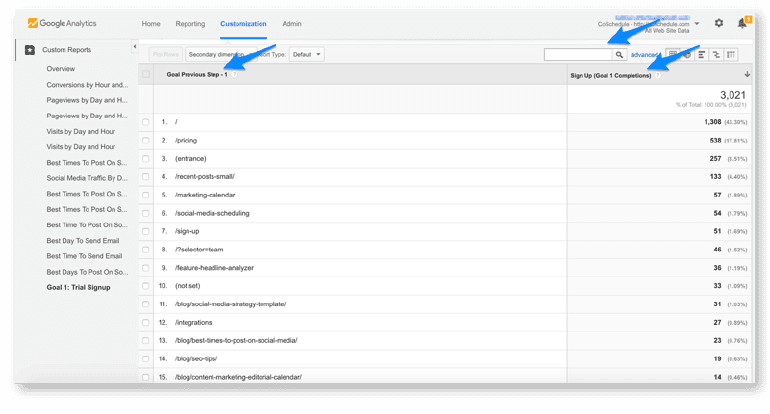
Task: Check the /marketing-calendar row checkbox
Action: coord(146,195)
